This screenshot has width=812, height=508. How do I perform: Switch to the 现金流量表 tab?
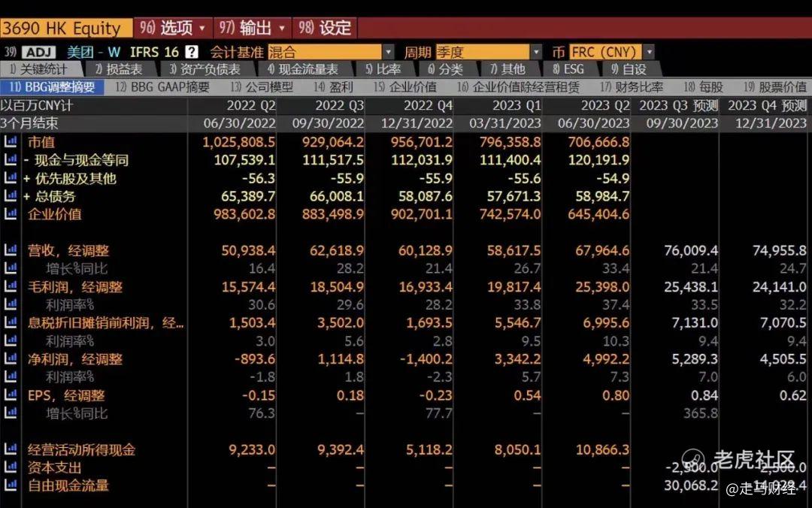[304, 69]
